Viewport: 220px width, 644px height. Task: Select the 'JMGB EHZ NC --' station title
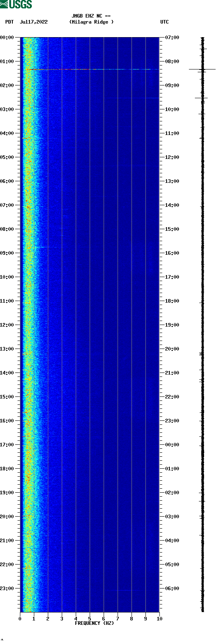[x=91, y=16]
